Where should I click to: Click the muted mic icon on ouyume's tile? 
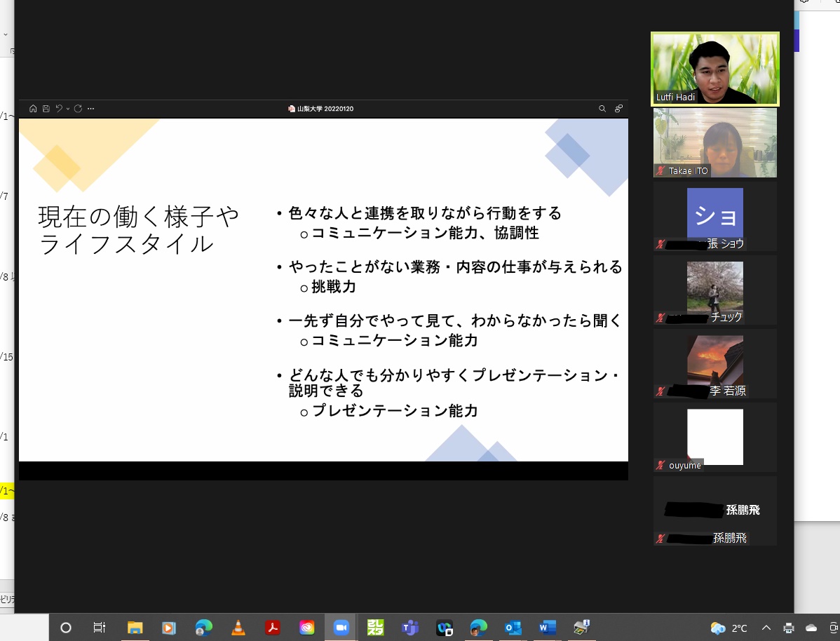pos(660,466)
